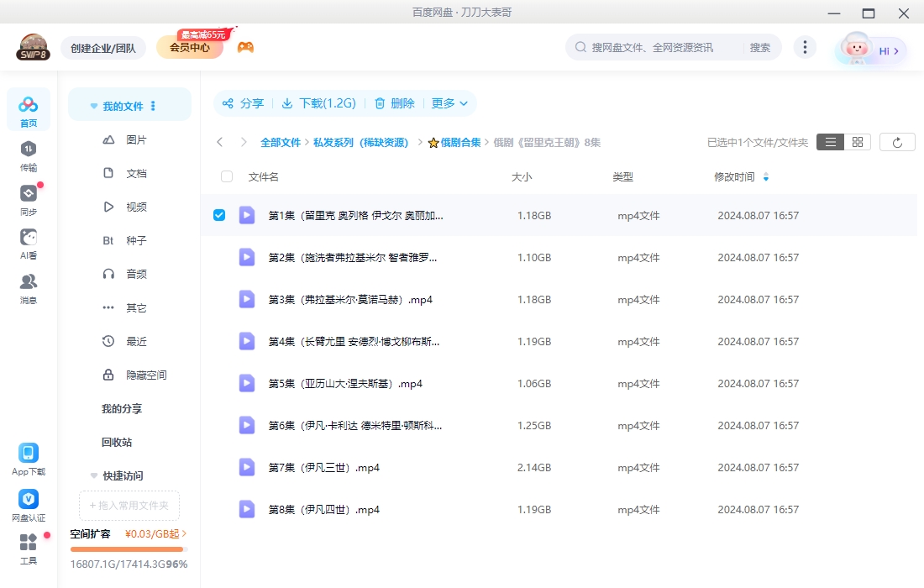Switch to the 首页 home tab
924x588 pixels.
pos(28,109)
